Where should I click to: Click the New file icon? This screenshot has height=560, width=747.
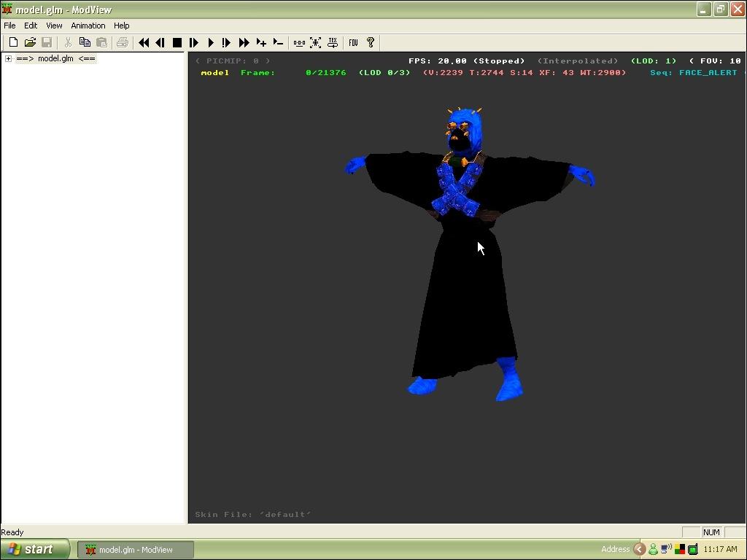[x=13, y=43]
